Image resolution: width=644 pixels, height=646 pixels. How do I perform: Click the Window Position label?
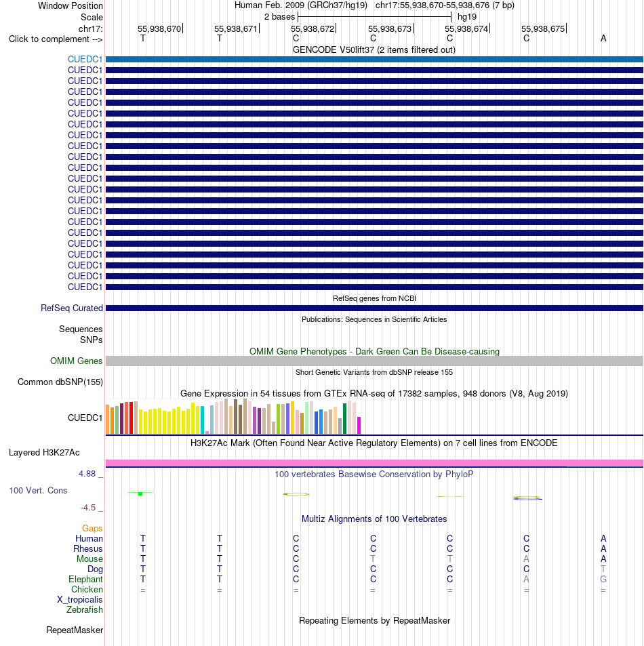71,6
